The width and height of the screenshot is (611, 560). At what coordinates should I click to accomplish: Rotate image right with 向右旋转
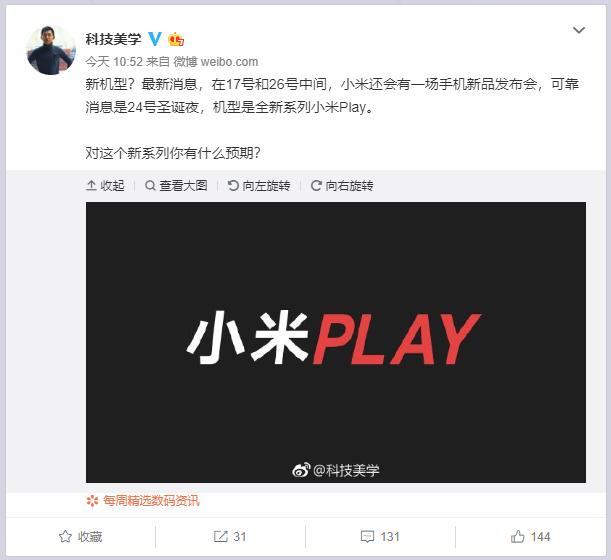click(342, 185)
